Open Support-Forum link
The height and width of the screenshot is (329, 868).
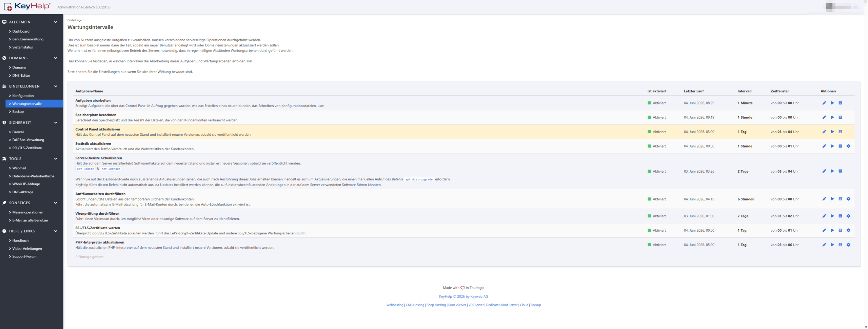pos(24,257)
